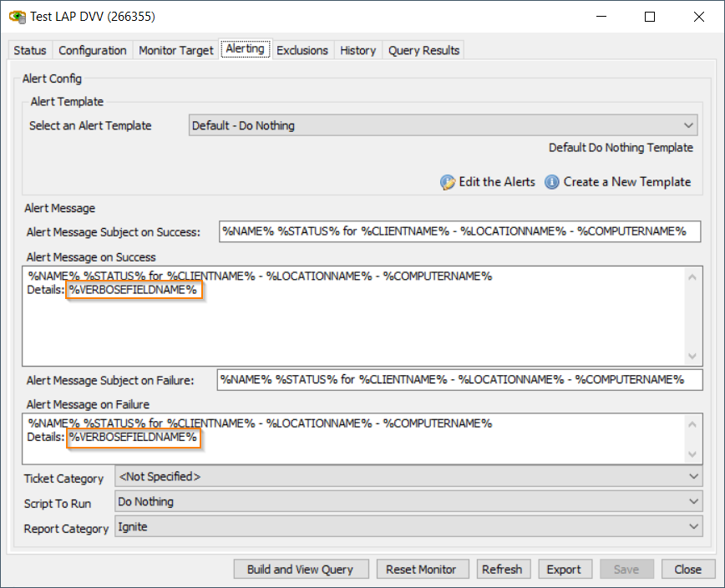725x588 pixels.
Task: Open the Ticket Category dropdown
Action: [x=408, y=476]
